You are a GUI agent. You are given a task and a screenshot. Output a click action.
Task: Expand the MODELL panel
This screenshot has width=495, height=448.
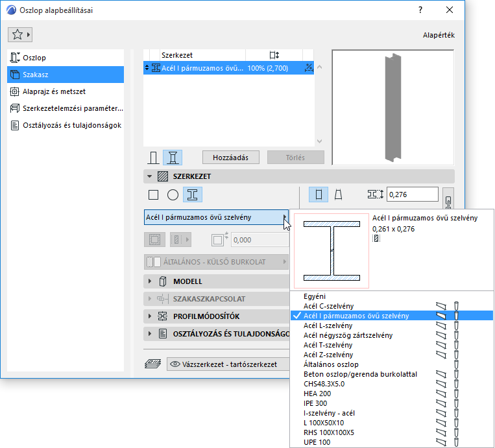pos(150,281)
